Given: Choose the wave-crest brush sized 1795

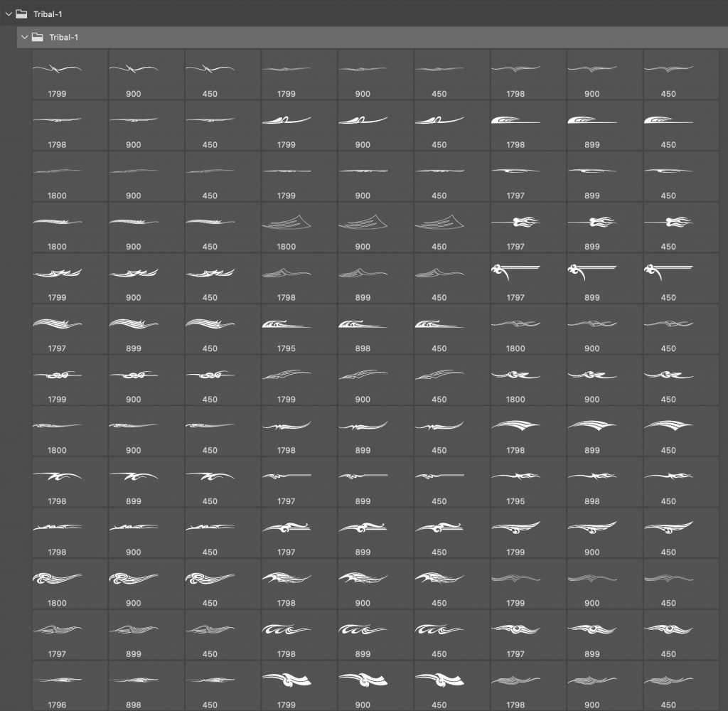Looking at the screenshot, I should coord(286,328).
